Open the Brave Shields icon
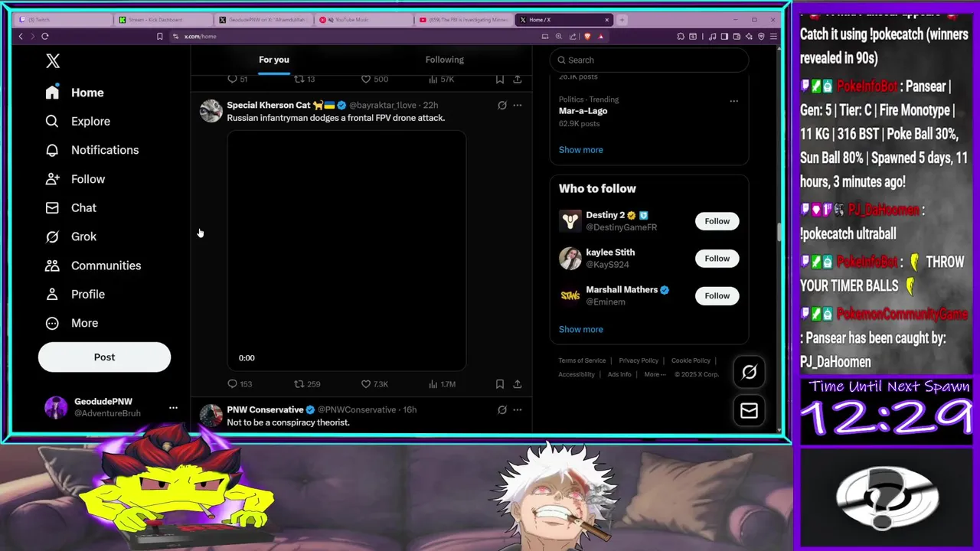Image resolution: width=980 pixels, height=551 pixels. coord(587,36)
